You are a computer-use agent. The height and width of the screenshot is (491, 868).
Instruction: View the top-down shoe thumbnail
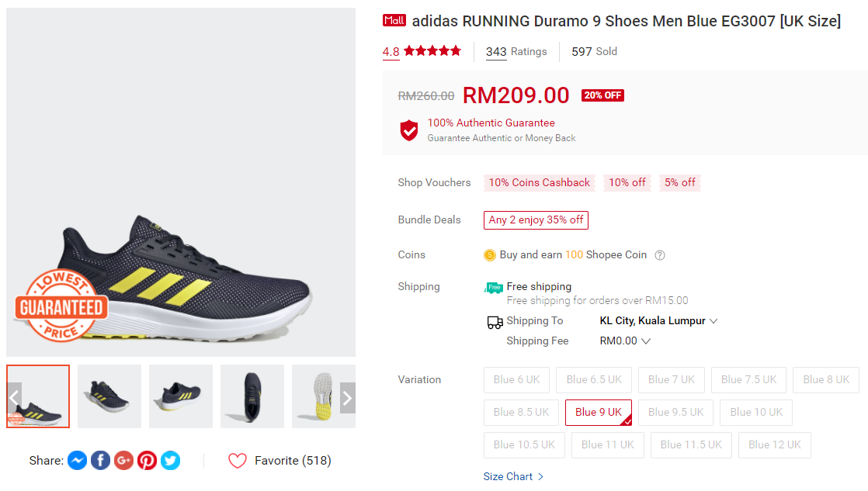tap(252, 396)
